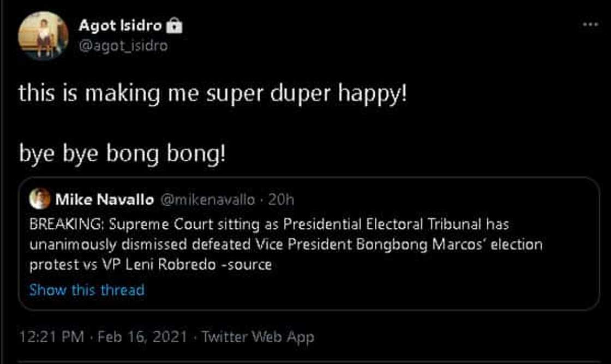Open the more options three-dot menu
This screenshot has height=364, width=611.
[x=590, y=25]
